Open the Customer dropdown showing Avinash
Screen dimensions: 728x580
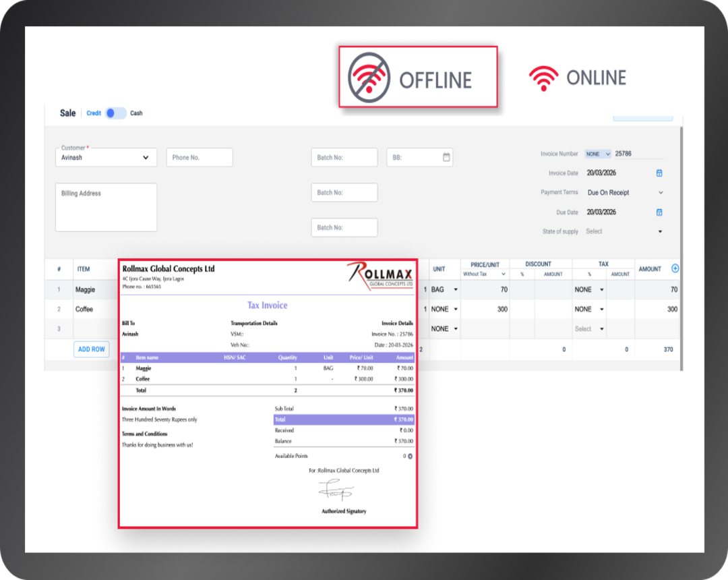(106, 157)
